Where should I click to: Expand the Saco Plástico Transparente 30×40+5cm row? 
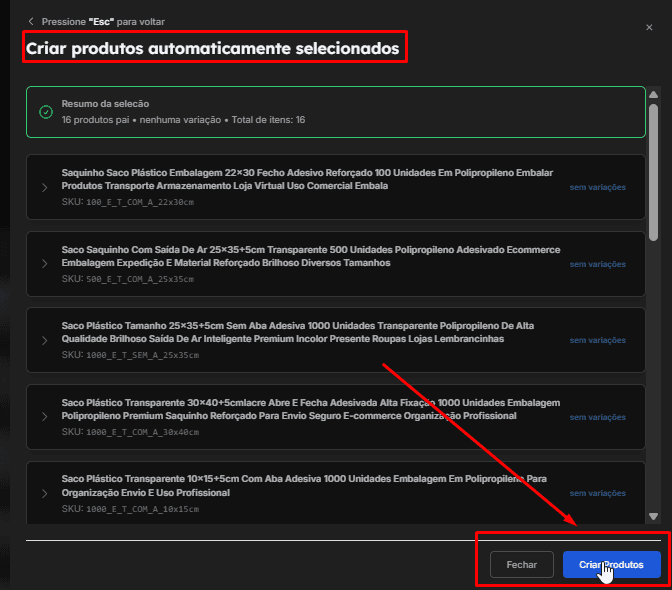coord(44,417)
